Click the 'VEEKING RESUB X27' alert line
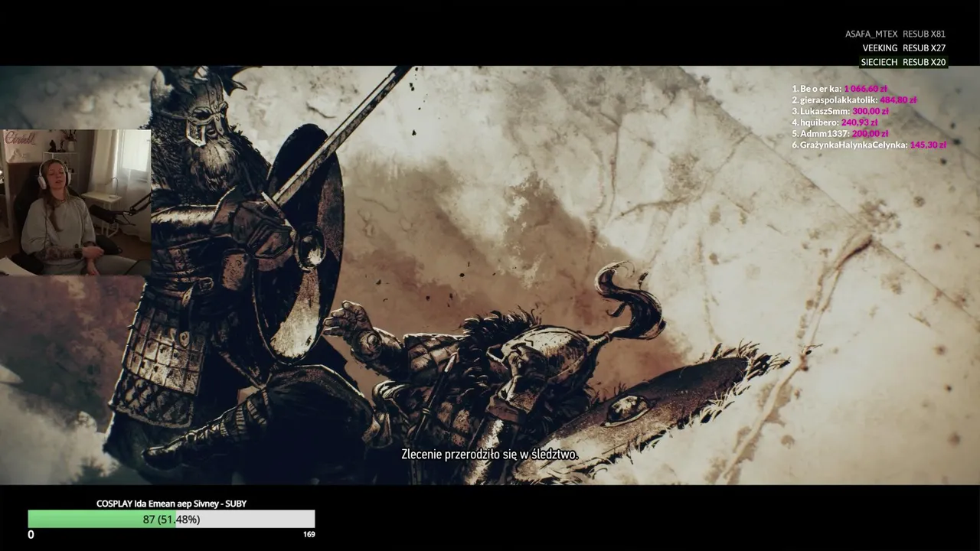This screenshot has height=551, width=980. tap(903, 48)
